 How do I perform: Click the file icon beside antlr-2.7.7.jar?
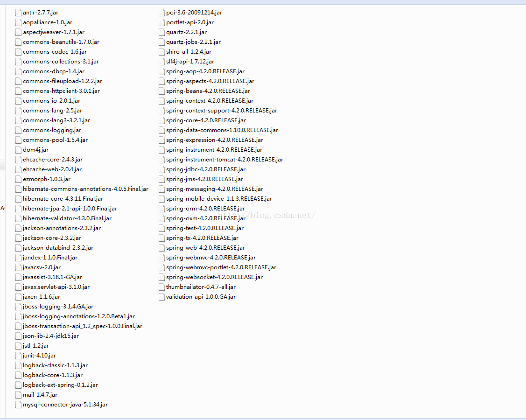pos(19,13)
